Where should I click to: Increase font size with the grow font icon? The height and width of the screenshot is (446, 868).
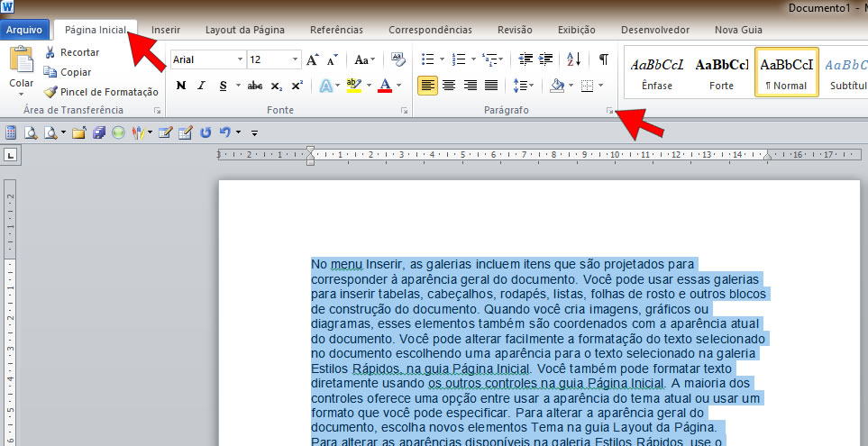coord(312,59)
